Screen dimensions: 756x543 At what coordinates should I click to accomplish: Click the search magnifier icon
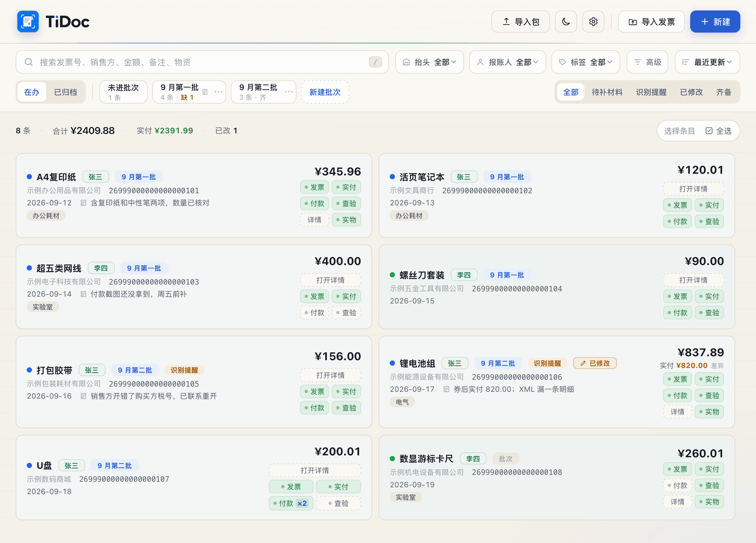(x=29, y=62)
